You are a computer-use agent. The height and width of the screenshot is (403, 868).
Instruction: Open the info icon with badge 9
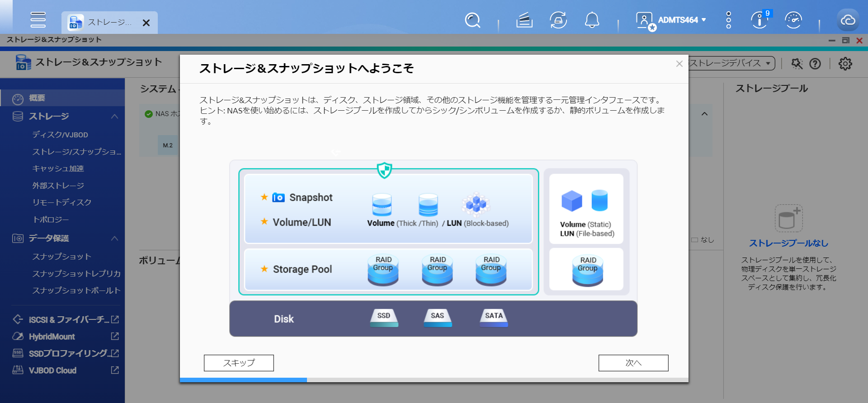[x=760, y=19]
